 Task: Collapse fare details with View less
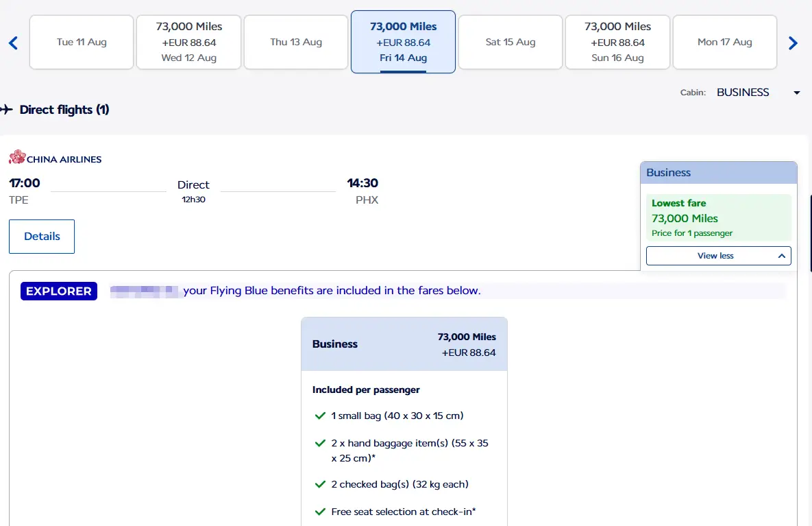coord(718,256)
